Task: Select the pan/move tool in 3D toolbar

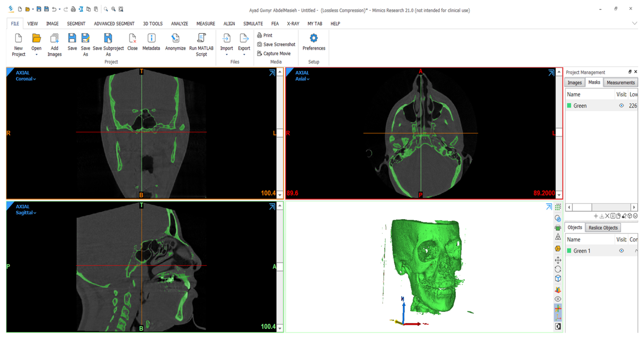Action: click(x=558, y=260)
